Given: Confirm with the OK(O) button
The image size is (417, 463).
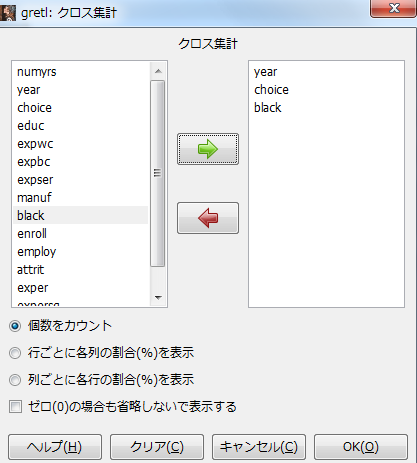Looking at the screenshot, I should (x=361, y=447).
